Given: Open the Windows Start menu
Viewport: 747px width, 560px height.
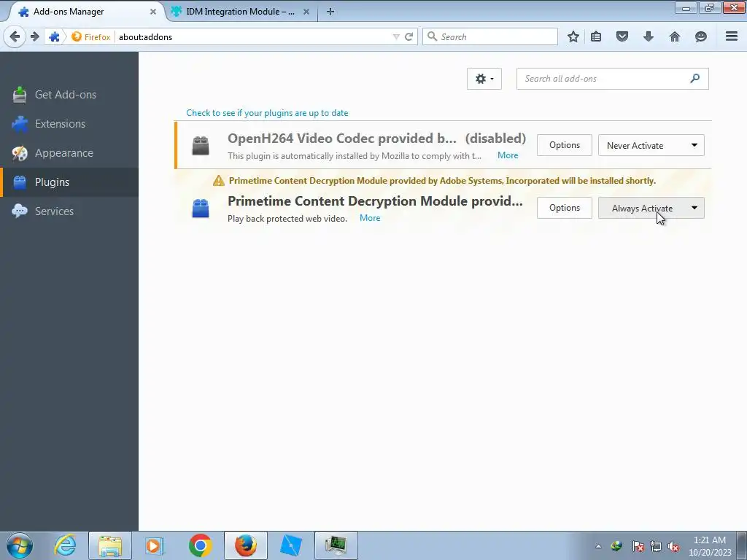Looking at the screenshot, I should [20, 545].
